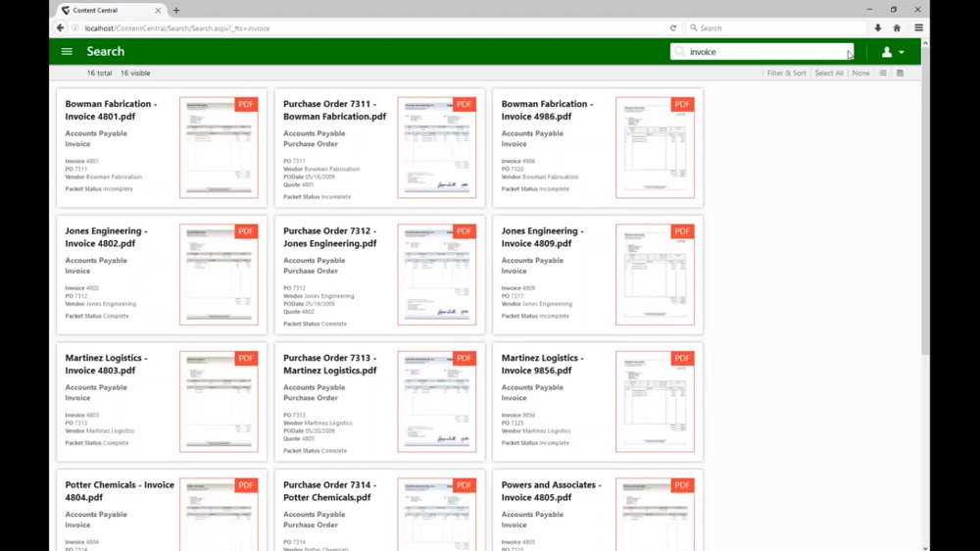The width and height of the screenshot is (980, 551).
Task: Select the Content Central tab
Action: (111, 10)
